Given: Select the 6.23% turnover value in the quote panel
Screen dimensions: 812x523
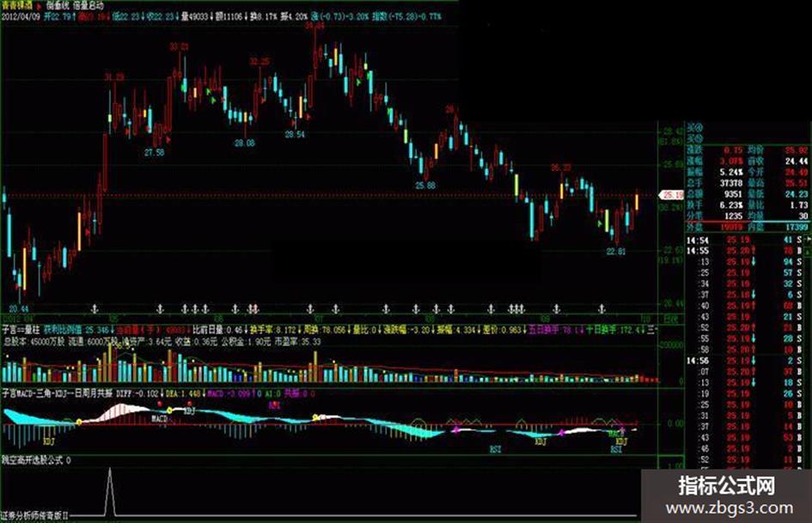Looking at the screenshot, I should (x=730, y=205).
